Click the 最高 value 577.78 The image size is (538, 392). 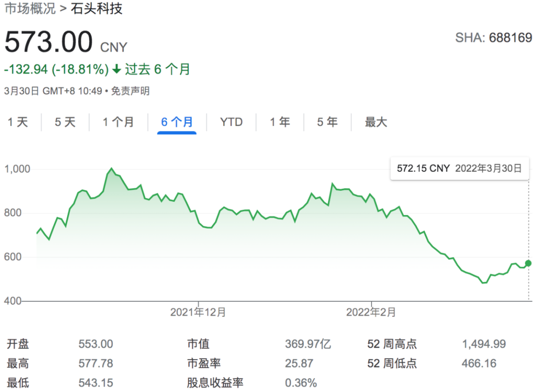pos(96,364)
